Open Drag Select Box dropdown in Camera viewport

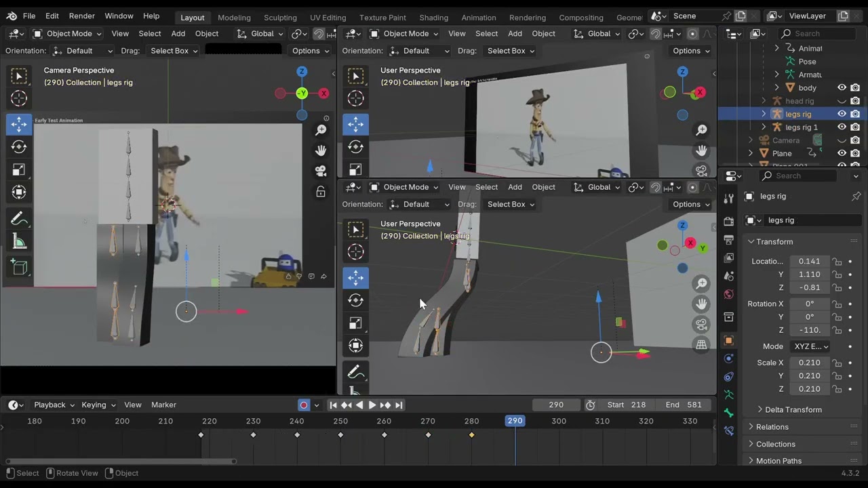coord(174,51)
